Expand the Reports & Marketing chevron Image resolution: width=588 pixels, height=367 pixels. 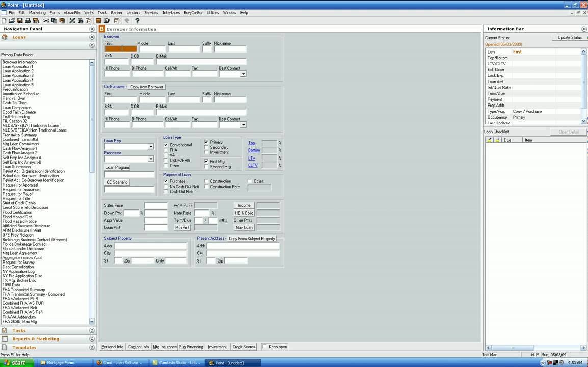pyautogui.click(x=92, y=339)
